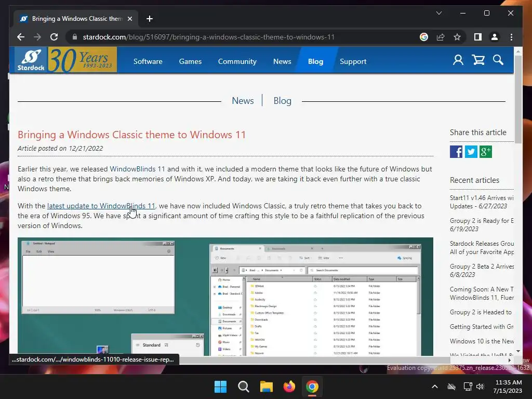Select the Blog nav item
The height and width of the screenshot is (399, 532).
315,61
